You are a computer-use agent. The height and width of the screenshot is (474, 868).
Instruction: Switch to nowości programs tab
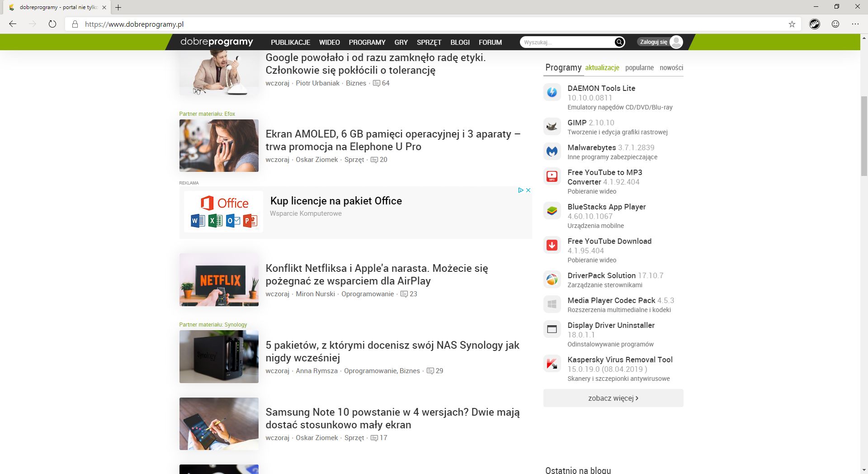tap(671, 68)
